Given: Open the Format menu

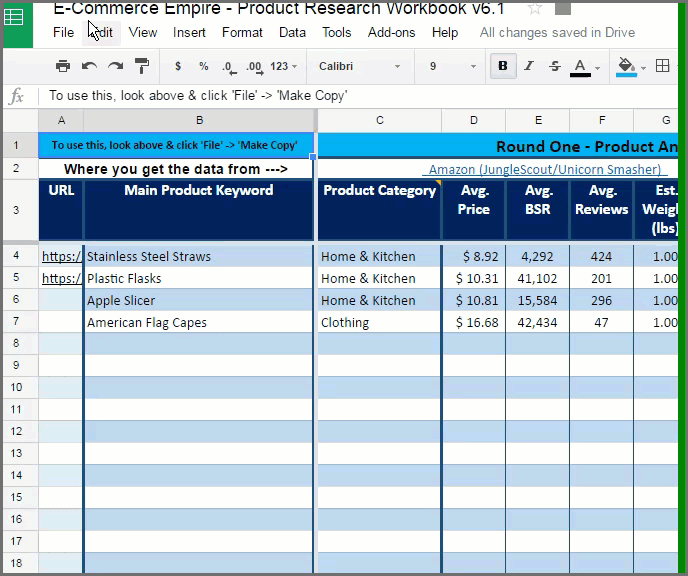Looking at the screenshot, I should (242, 32).
